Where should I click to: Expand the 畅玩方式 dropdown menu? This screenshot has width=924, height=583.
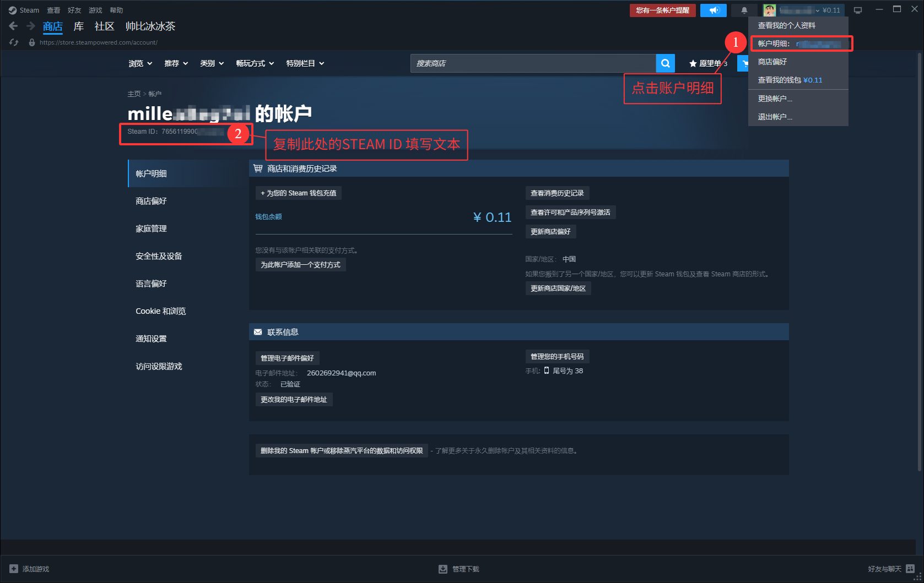pos(255,63)
